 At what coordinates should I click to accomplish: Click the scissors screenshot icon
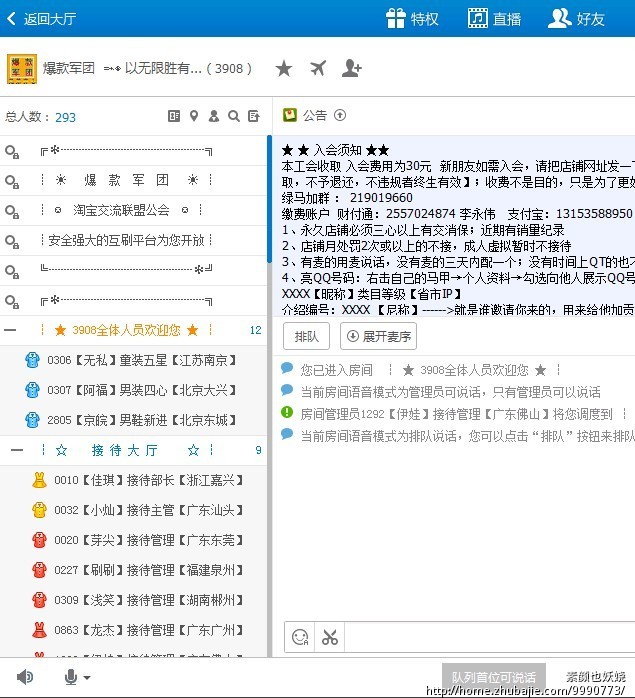coord(330,637)
